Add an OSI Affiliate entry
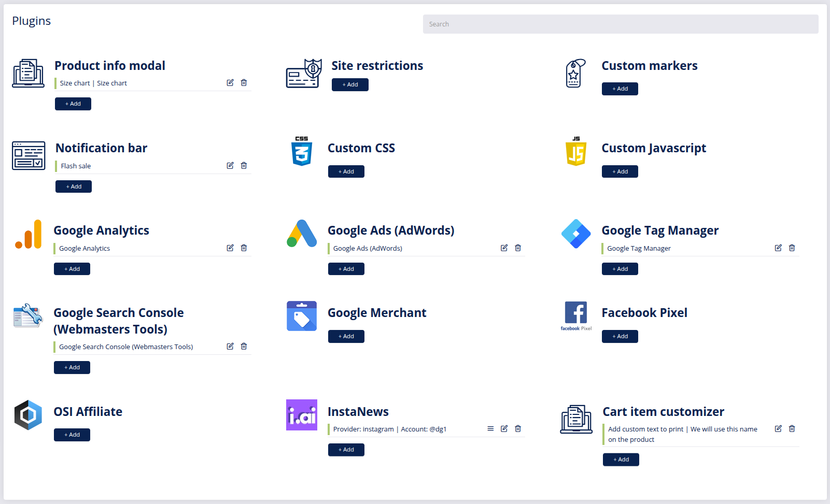 click(x=72, y=435)
